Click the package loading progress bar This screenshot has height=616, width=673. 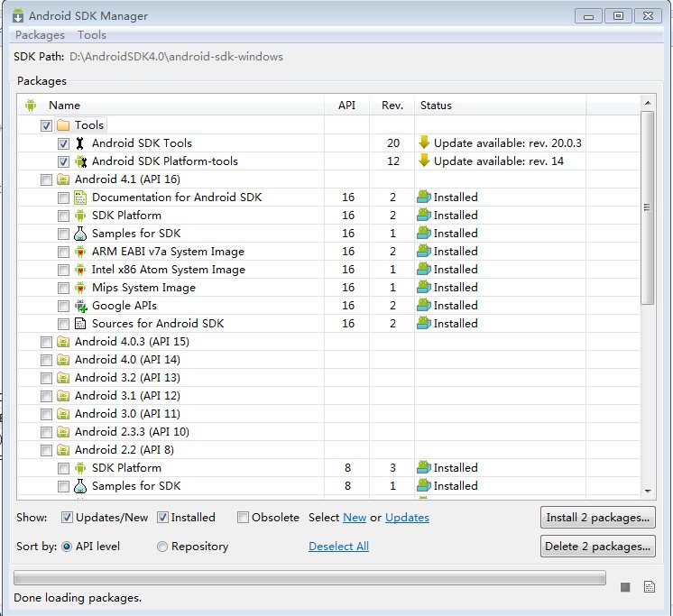309,578
